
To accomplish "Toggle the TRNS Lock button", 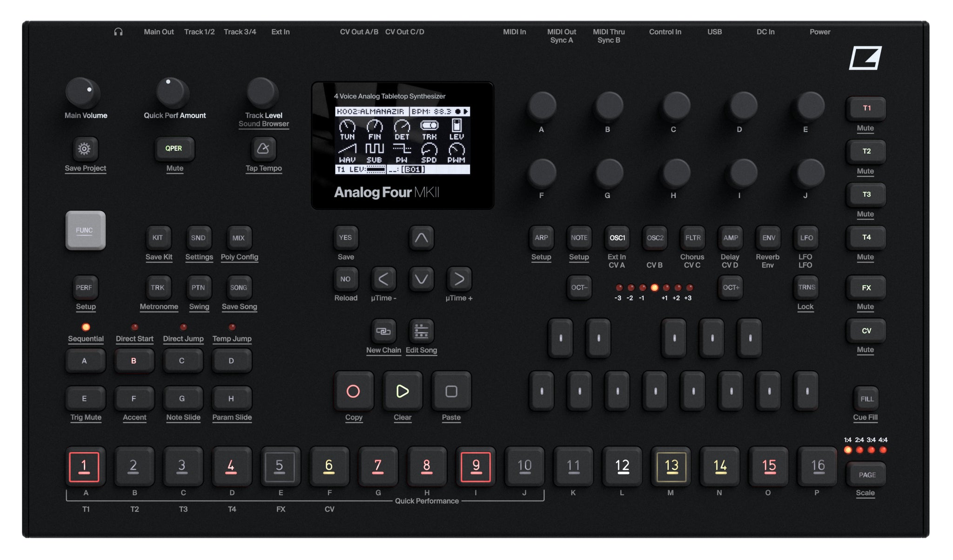I will [806, 287].
